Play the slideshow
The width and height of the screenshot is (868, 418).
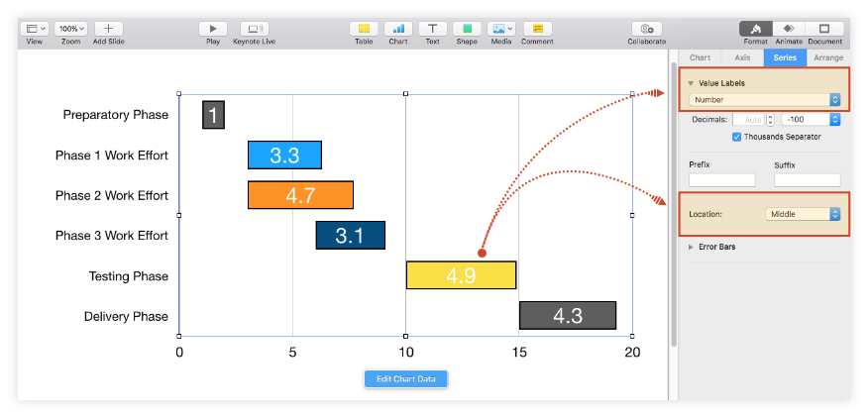(213, 29)
